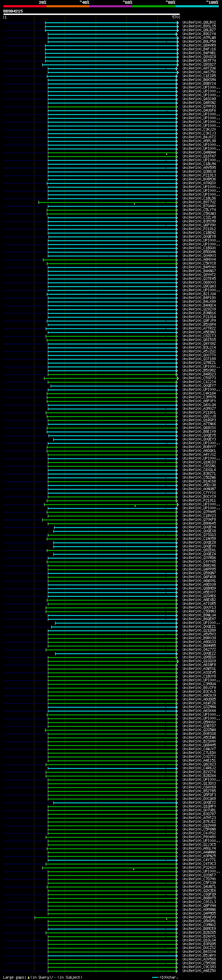
Task: Select hit label UniRef100_Q9YHT2
Action: tap(199, 275)
